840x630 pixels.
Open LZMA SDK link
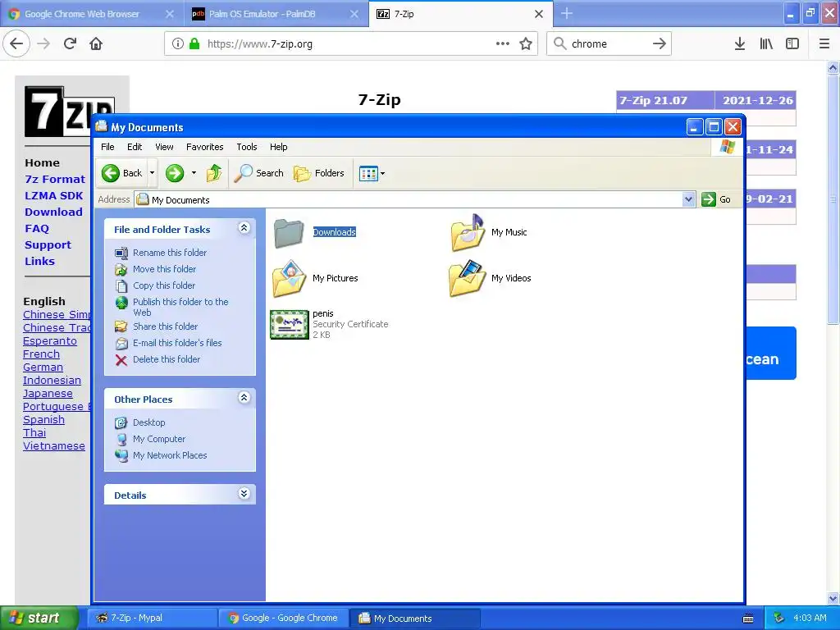point(53,195)
